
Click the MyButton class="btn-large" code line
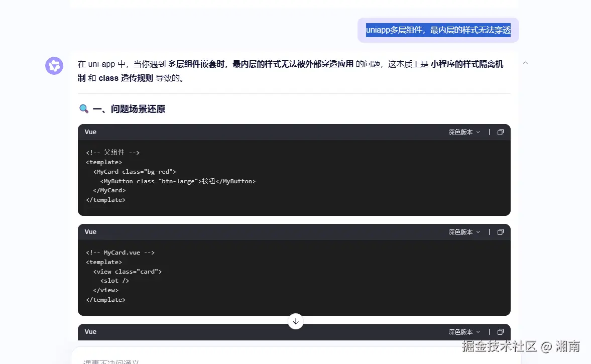point(178,181)
